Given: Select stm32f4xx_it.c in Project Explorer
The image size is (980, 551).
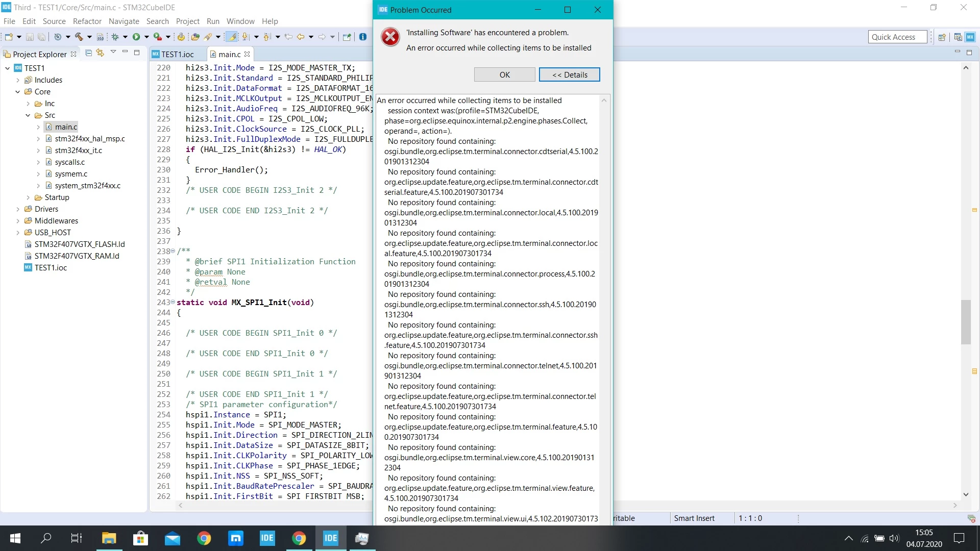Looking at the screenshot, I should pos(79,151).
